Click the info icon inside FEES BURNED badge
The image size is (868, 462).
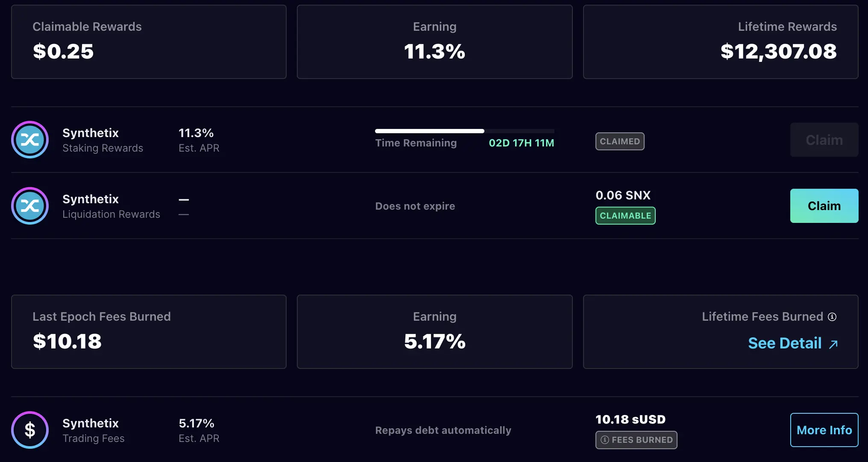[604, 440]
